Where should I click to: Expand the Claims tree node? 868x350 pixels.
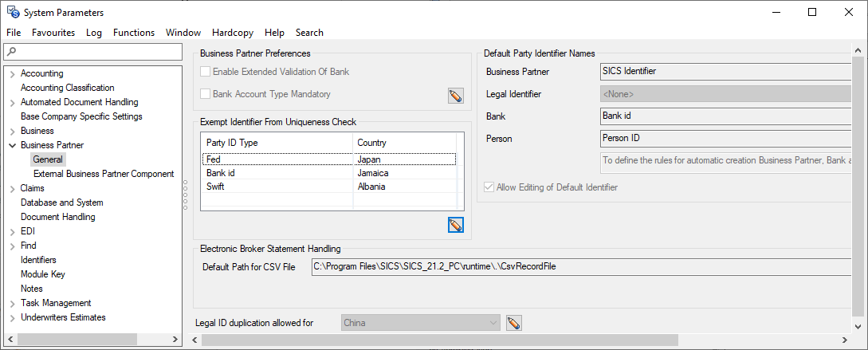(x=12, y=188)
